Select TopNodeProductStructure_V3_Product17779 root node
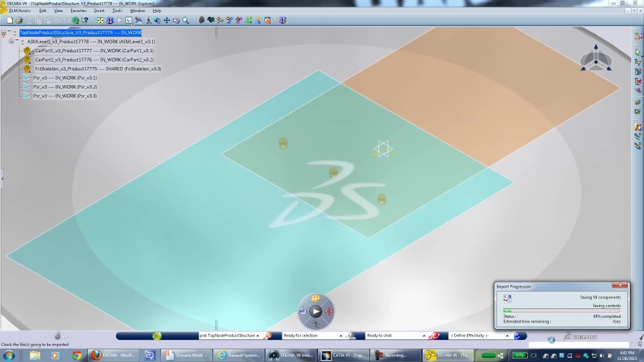Viewport: 644px width, 362px height. (80, 32)
